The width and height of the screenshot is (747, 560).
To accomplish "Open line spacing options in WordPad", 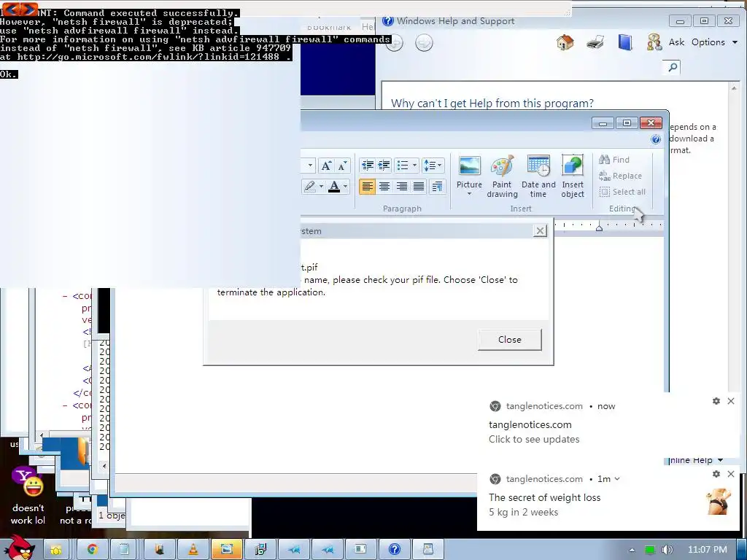I will (433, 166).
